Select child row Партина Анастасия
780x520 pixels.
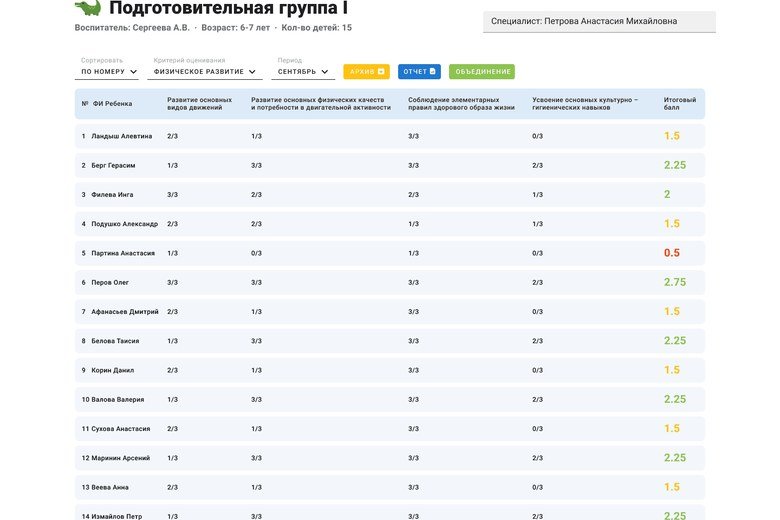pyautogui.click(x=390, y=253)
